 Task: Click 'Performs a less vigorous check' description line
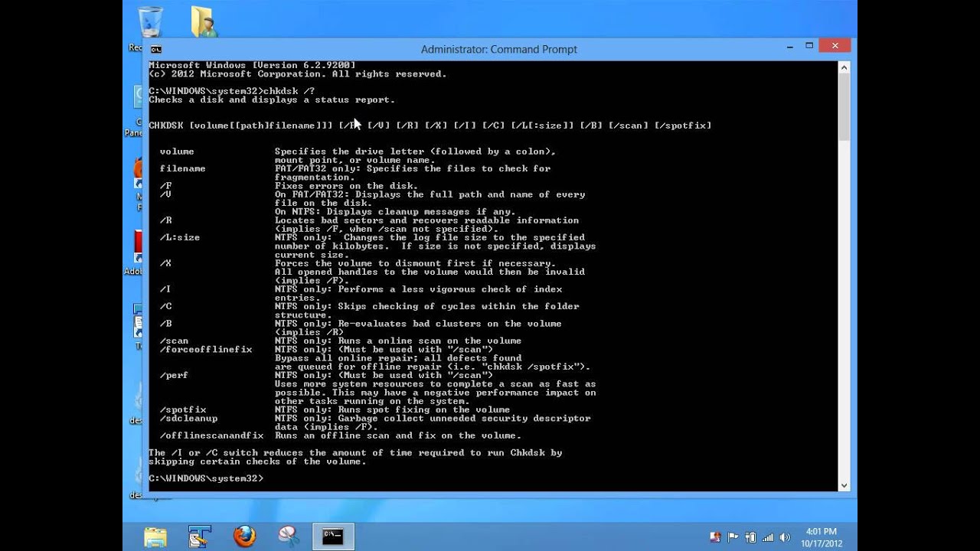coord(418,289)
